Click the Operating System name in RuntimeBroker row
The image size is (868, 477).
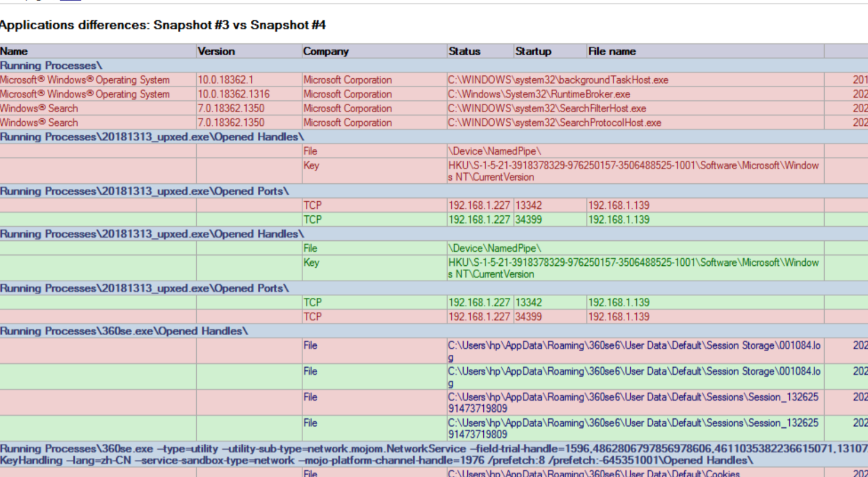(x=85, y=94)
